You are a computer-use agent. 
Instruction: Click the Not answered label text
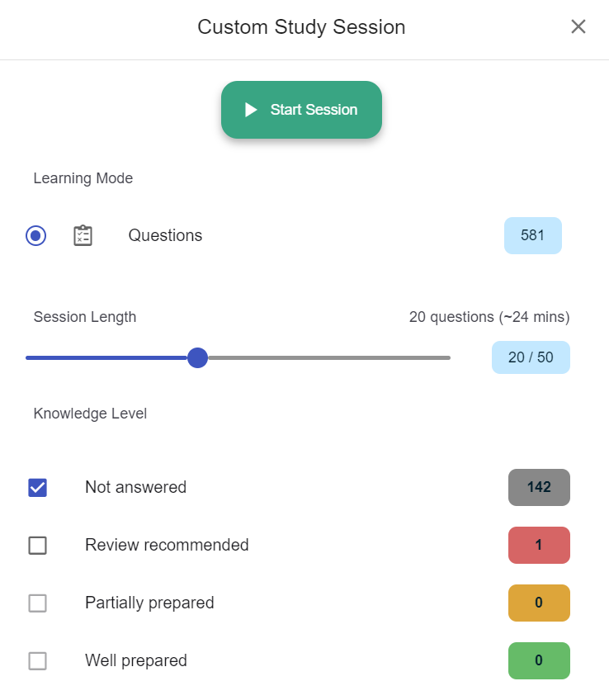coord(135,487)
